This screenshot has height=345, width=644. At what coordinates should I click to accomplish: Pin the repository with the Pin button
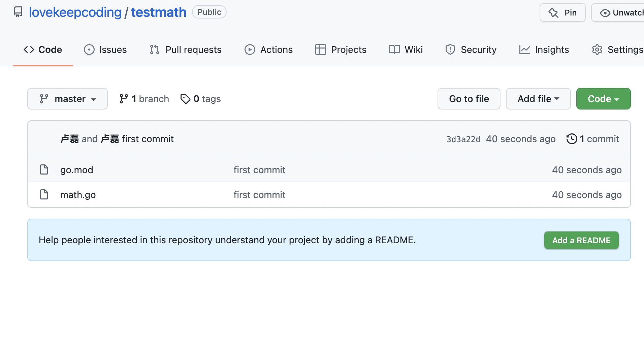(562, 13)
